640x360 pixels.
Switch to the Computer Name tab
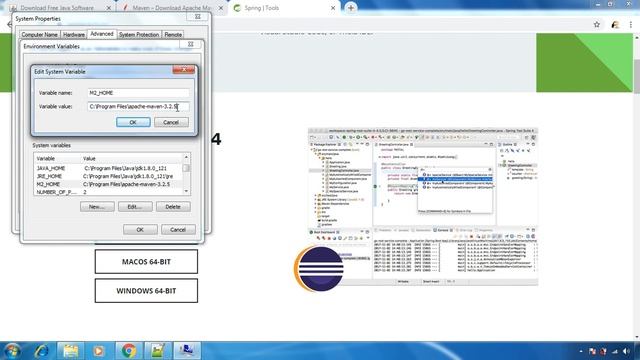pos(39,35)
